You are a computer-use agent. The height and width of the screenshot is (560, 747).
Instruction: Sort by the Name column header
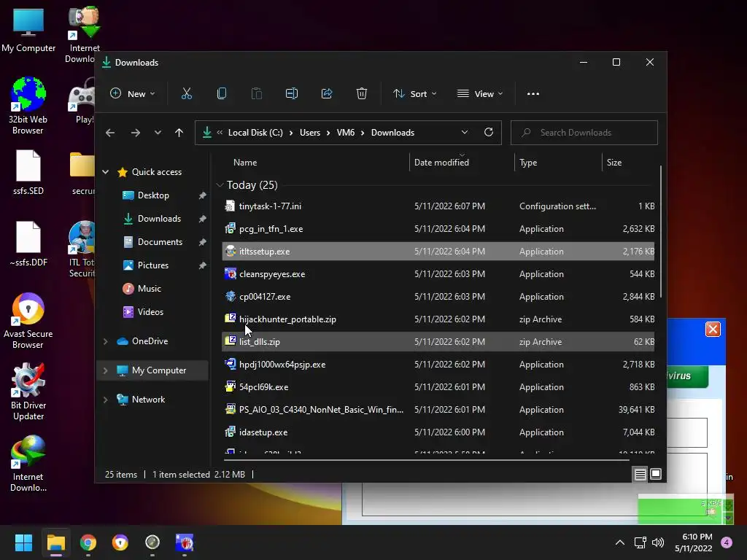[x=245, y=163]
